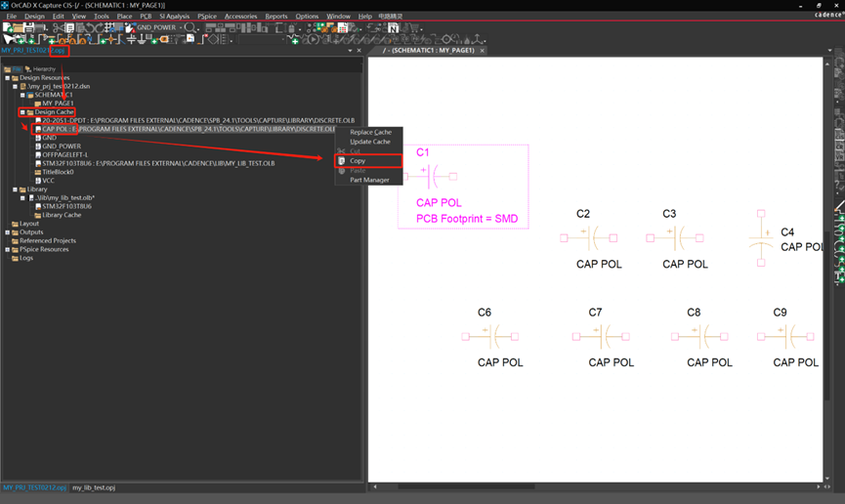Collapse the Design Resources node
Image resolution: width=845 pixels, height=504 pixels.
pyautogui.click(x=8, y=77)
